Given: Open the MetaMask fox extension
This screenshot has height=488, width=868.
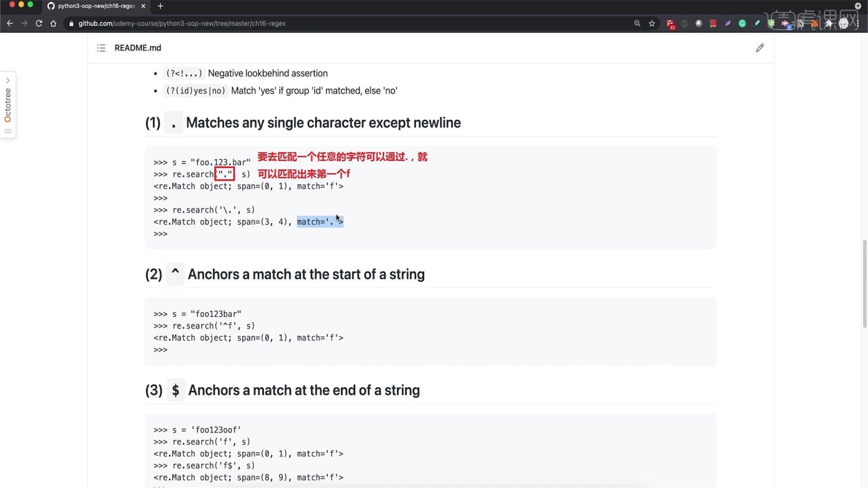Looking at the screenshot, I should (815, 23).
